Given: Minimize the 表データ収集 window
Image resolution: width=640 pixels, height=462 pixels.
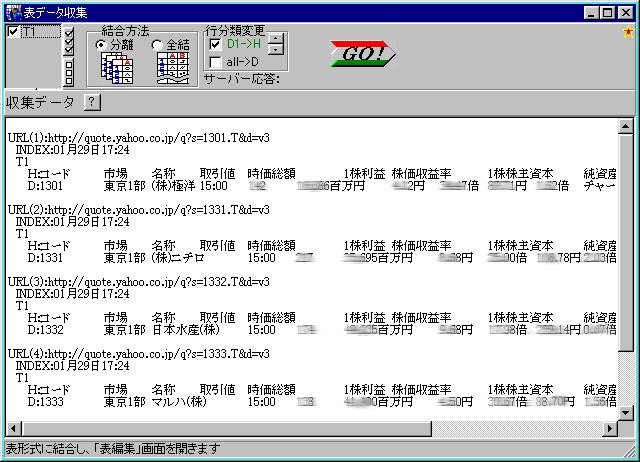Looking at the screenshot, I should click(591, 13).
